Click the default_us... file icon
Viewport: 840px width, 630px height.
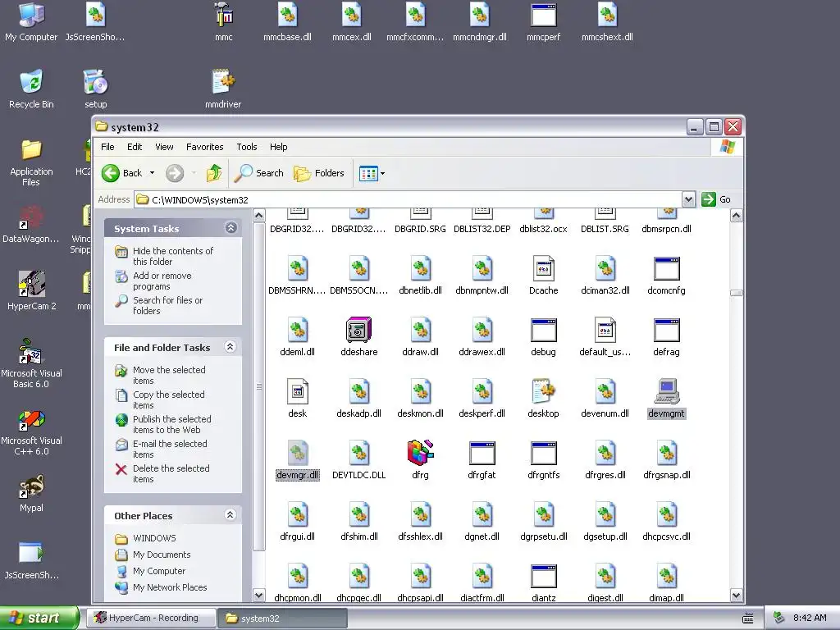(x=605, y=330)
